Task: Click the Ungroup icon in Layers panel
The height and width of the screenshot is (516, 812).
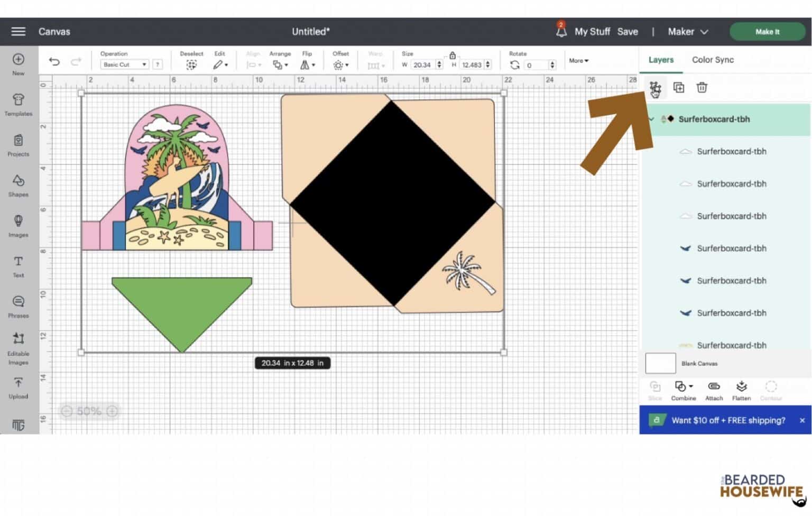Action: tap(655, 88)
